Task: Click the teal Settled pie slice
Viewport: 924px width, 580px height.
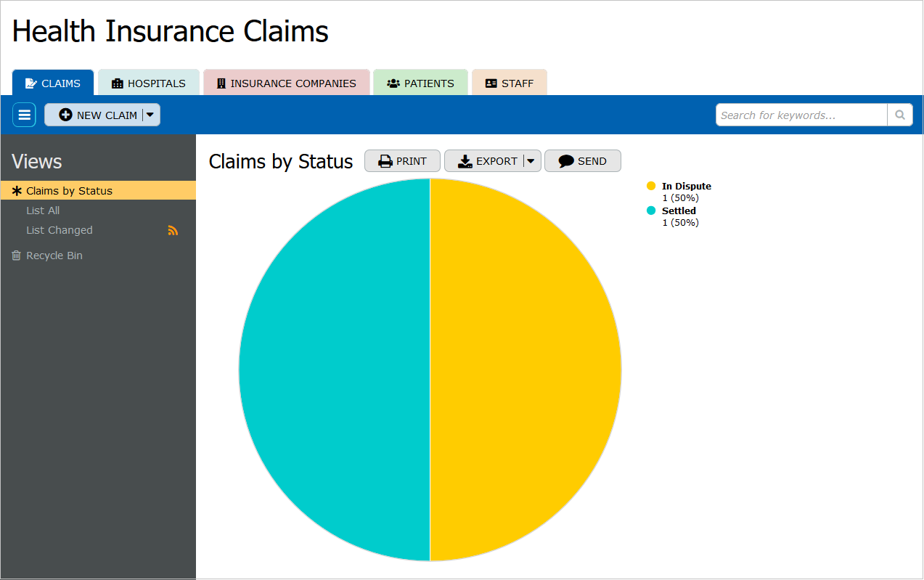Action: 334,370
